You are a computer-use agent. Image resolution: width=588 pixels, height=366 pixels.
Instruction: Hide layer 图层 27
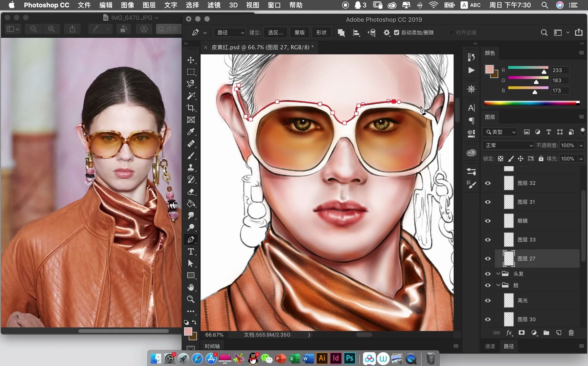coord(488,259)
